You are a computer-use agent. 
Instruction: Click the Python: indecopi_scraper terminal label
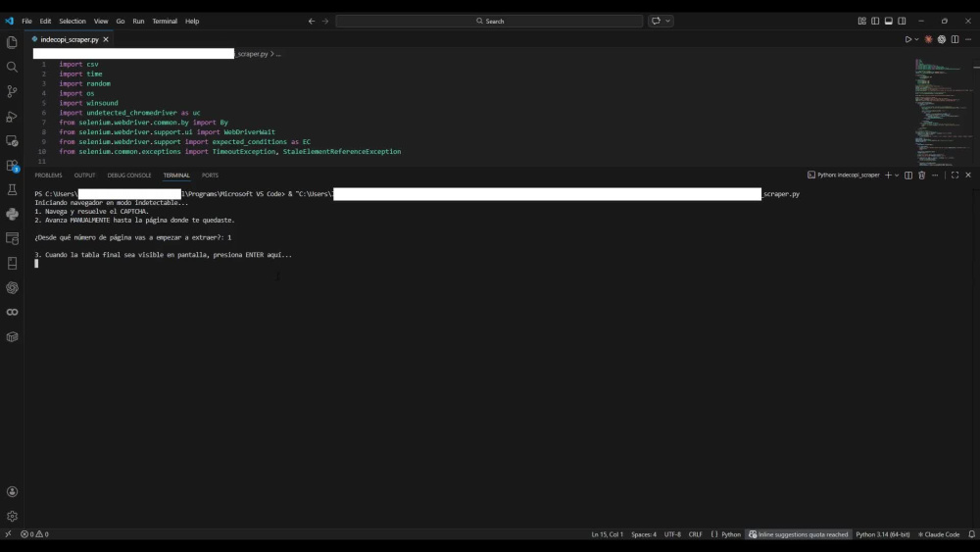coord(843,176)
